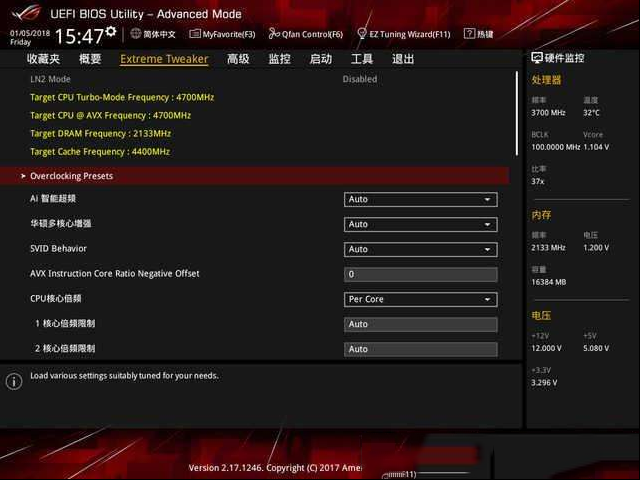Image resolution: width=640 pixels, height=480 pixels.
Task: Click the CPU核心倍频 label
Action: click(56, 298)
